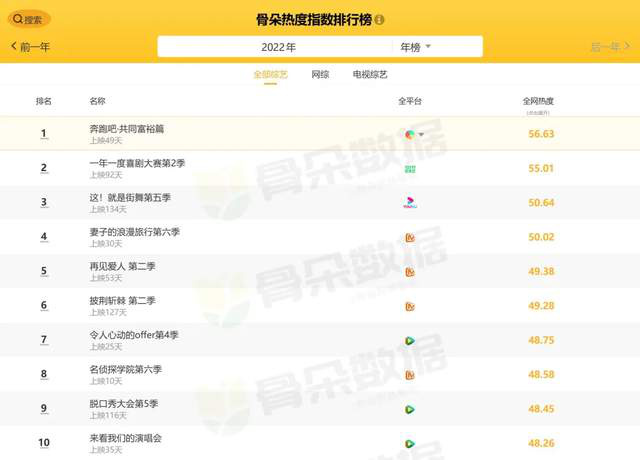This screenshot has height=460, width=640.
Task: Click the 全平台 column header
Action: pos(410,101)
